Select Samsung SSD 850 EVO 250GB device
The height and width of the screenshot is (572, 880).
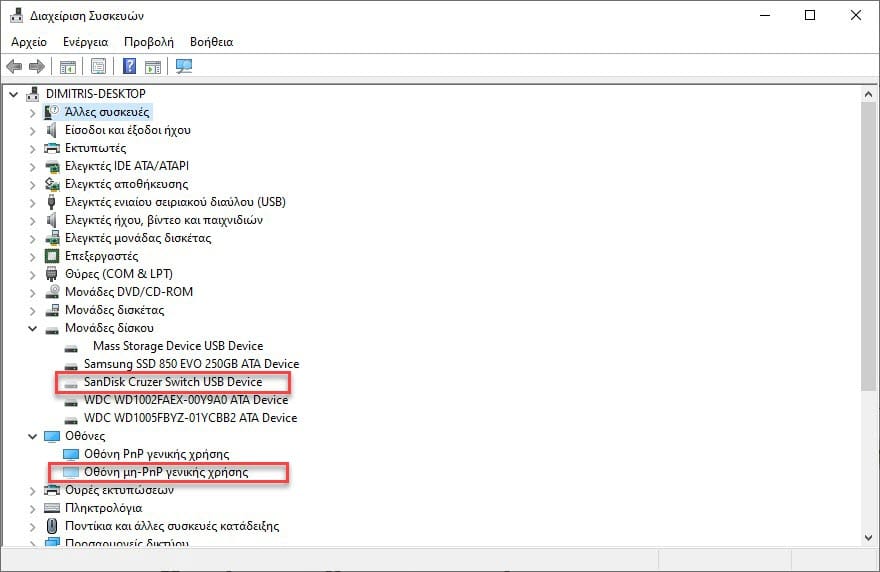point(191,364)
